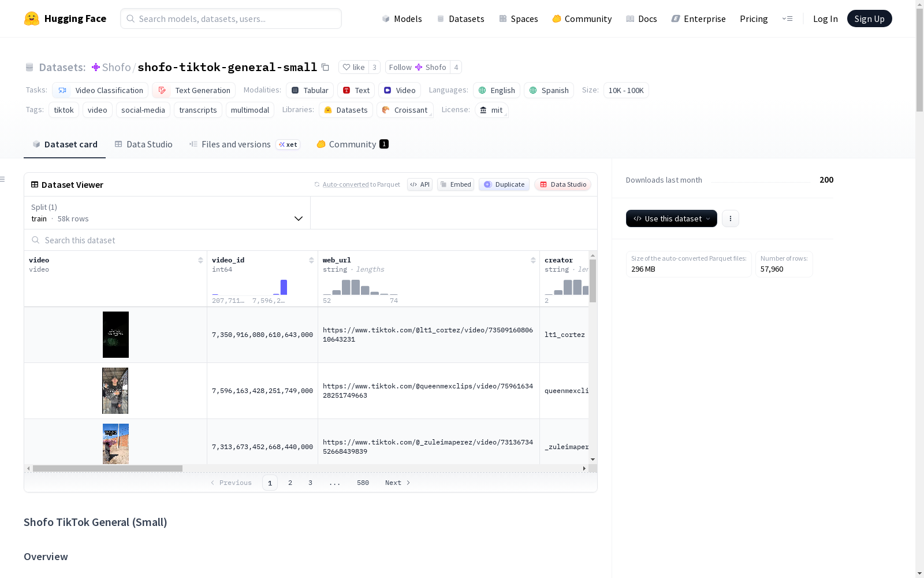Go to page 2 of the dataset
Screen dimensions: 924x578
(290, 483)
